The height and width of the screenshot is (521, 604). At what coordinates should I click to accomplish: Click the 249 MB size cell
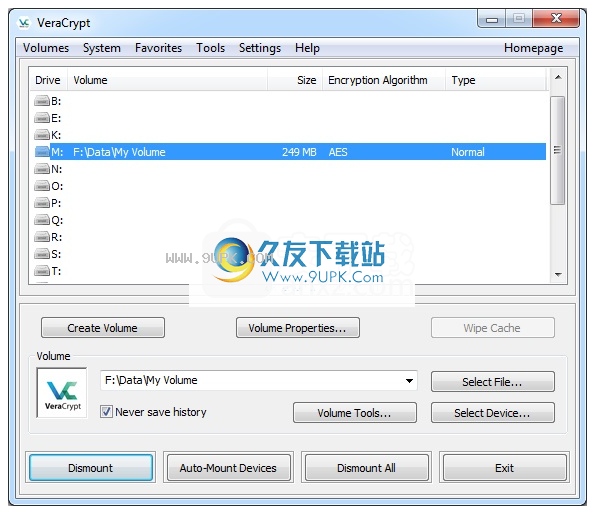tap(299, 152)
